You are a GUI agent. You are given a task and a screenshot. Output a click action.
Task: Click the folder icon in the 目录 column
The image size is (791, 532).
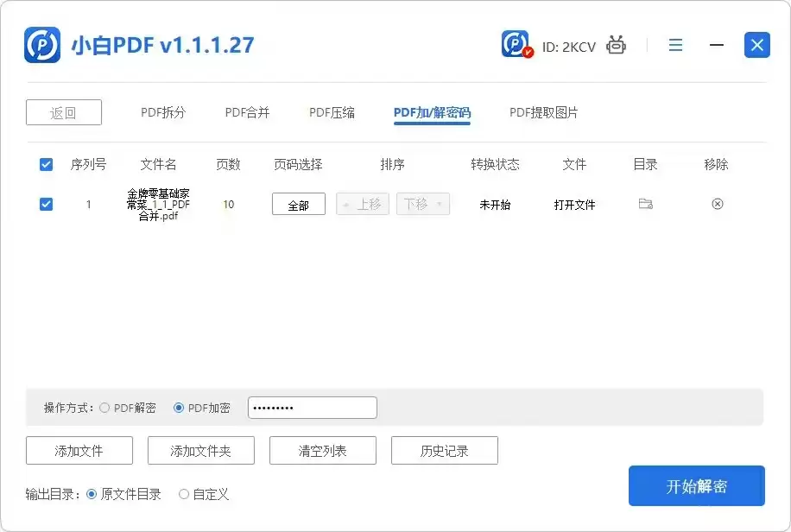[644, 204]
